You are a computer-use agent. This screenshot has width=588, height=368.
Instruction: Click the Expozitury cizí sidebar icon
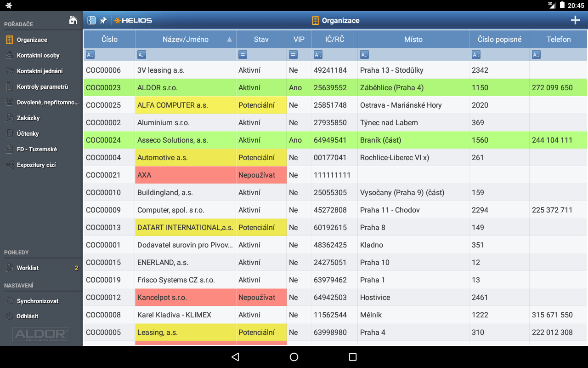[x=9, y=165]
